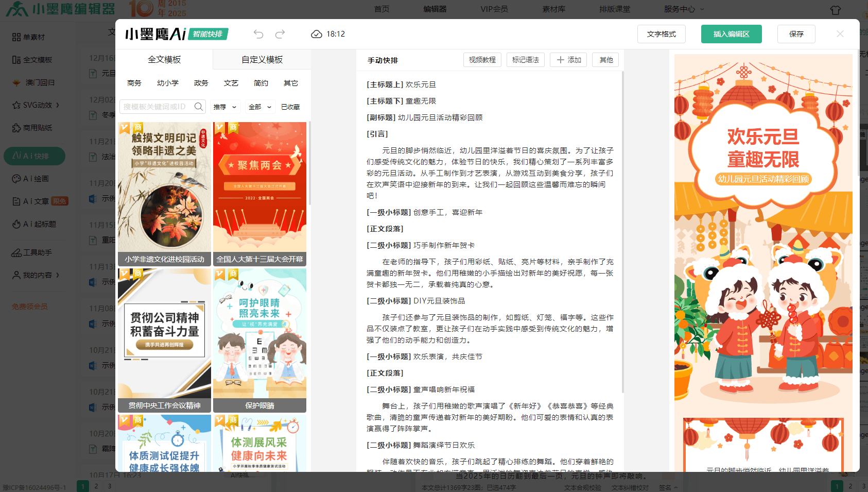Click the cloud save status icon
The image size is (868, 492).
(316, 34)
